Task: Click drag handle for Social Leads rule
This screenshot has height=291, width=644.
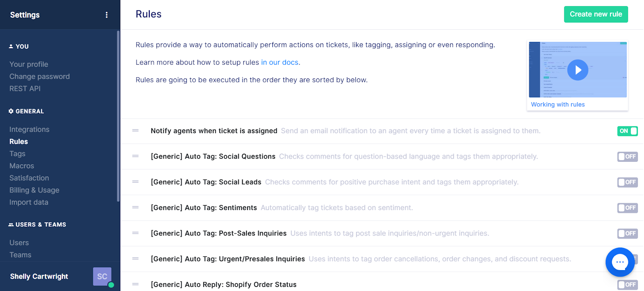Action: (136, 182)
